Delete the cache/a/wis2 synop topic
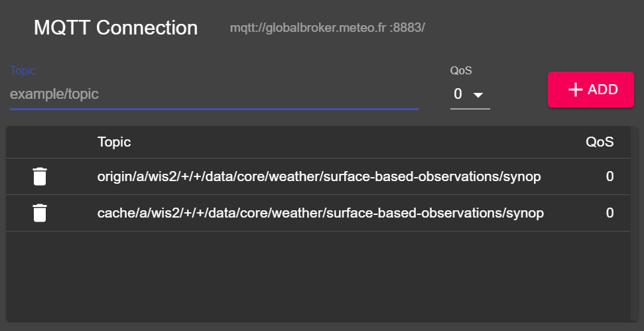 [40, 213]
